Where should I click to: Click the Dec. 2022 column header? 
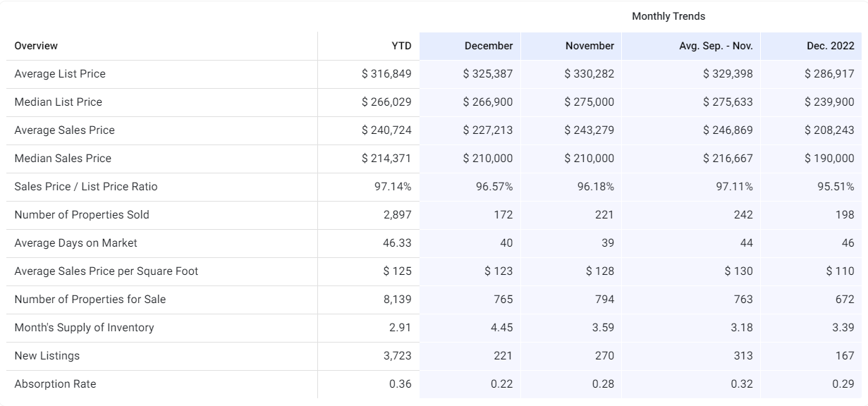pos(830,46)
